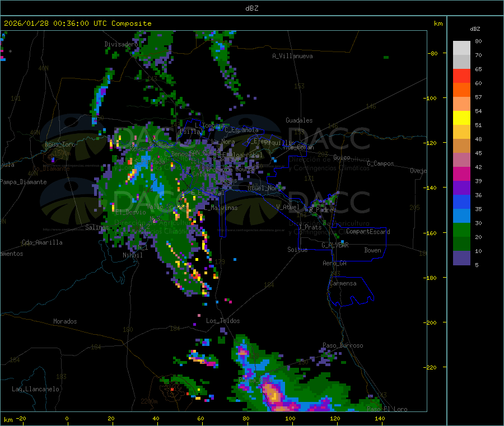Click the magenta 39-42 dBZ legend swatch

tap(461, 174)
